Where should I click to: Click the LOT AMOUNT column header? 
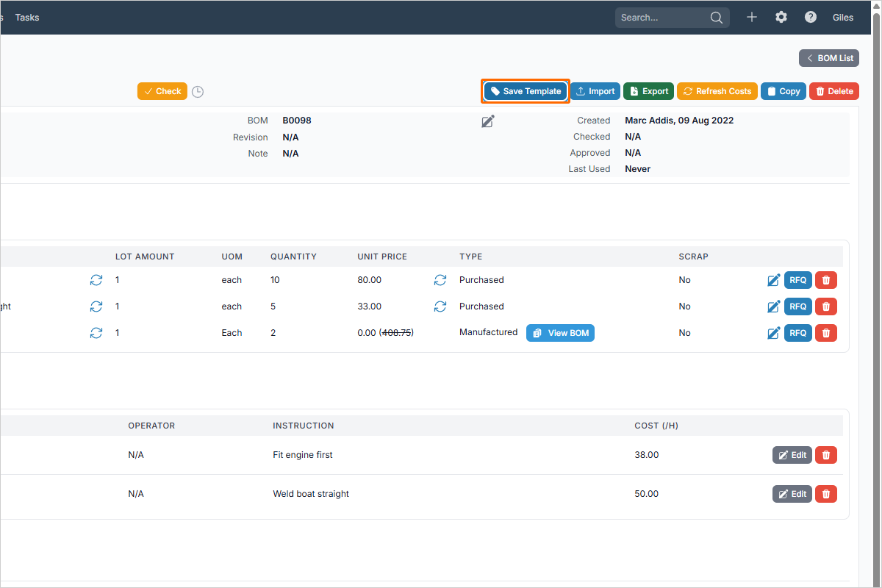coord(145,257)
